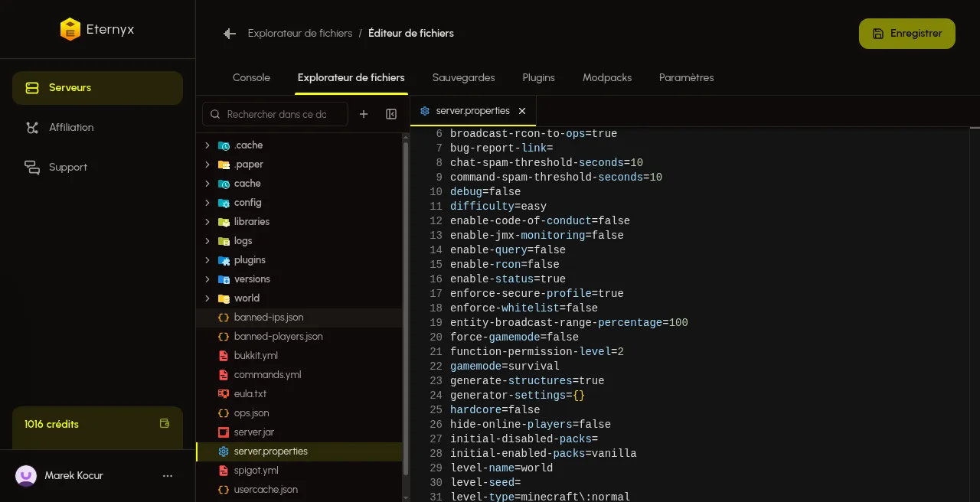Viewport: 980px width, 502px height.
Task: Click the Affiliation sidebar icon
Action: (x=32, y=128)
